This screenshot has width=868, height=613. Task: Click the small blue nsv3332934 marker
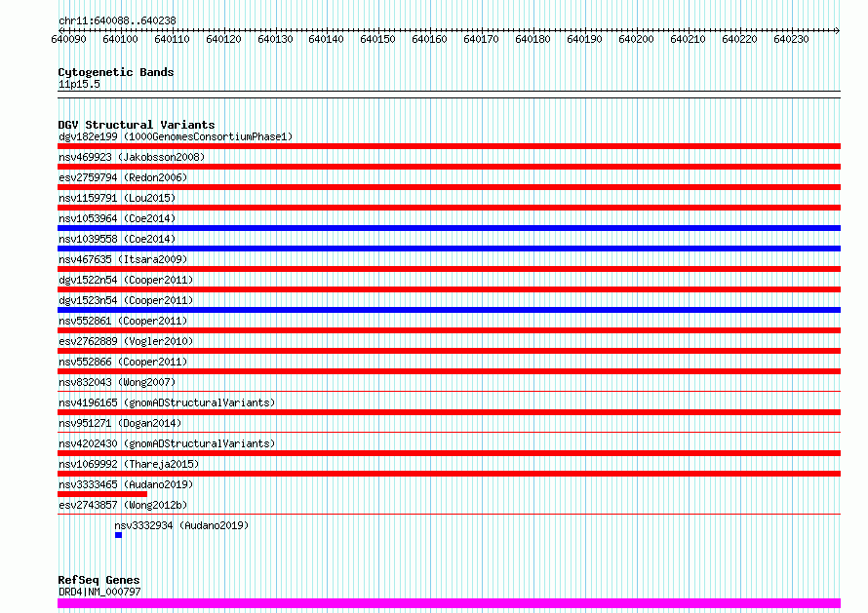point(118,535)
